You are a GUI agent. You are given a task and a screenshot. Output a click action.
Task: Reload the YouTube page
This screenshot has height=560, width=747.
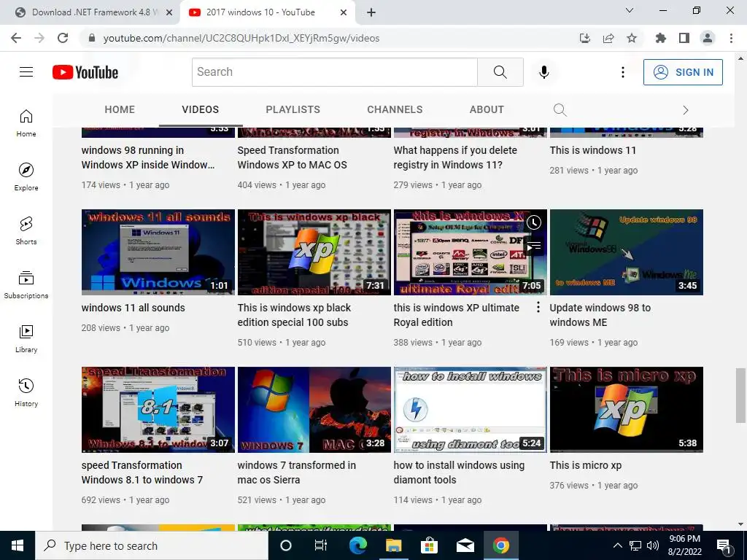click(63, 38)
